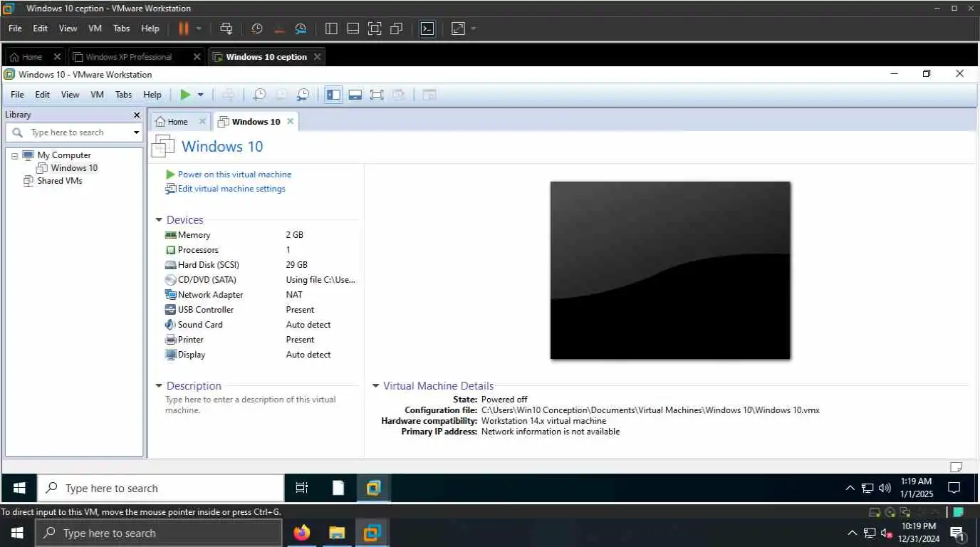Open View menu in the inner VMware window
This screenshot has width=980, height=547.
[x=70, y=95]
